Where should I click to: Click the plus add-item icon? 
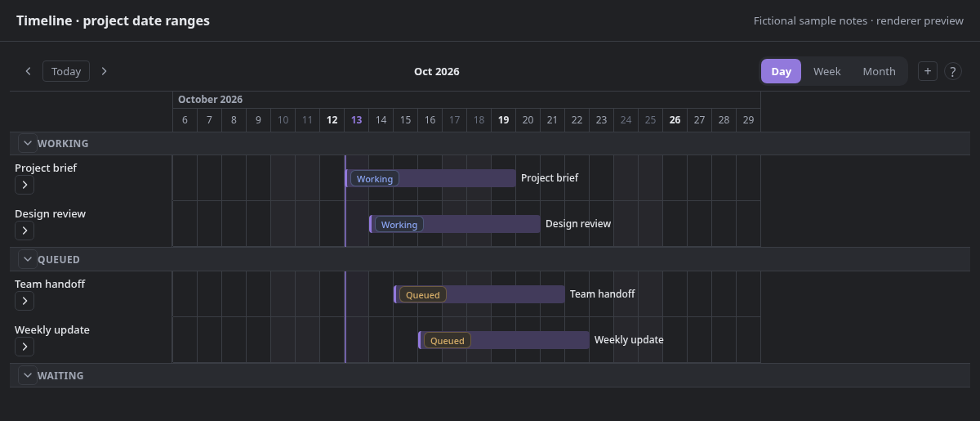(928, 71)
